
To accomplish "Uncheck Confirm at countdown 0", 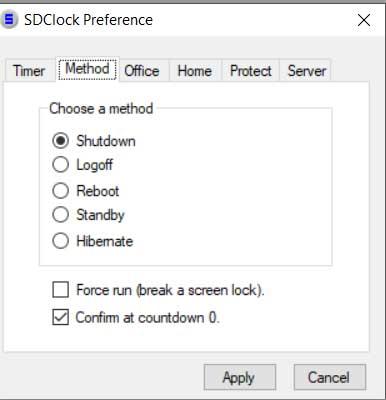I will coord(60,317).
